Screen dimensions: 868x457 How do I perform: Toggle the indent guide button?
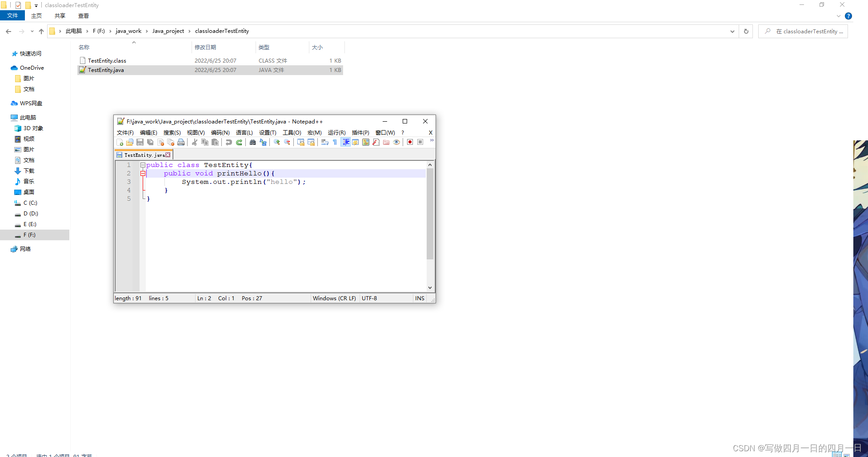[x=345, y=142]
